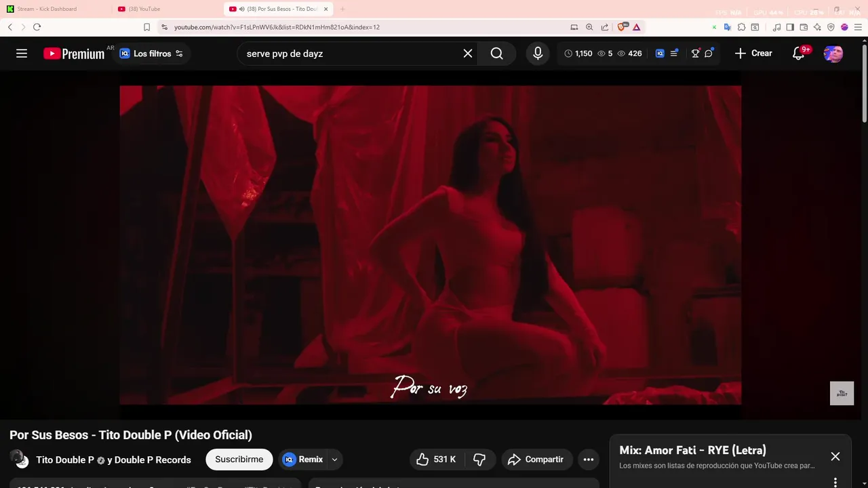Close the Mix: Amor Fati playlist panel
Viewport: 868px width, 488px height.
(x=835, y=457)
